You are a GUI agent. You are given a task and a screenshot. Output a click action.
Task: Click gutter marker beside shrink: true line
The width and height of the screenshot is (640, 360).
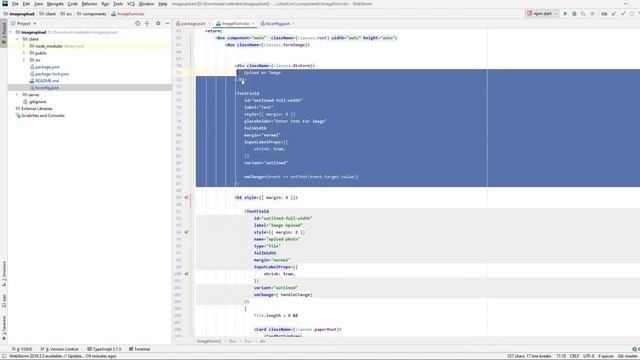point(187,273)
